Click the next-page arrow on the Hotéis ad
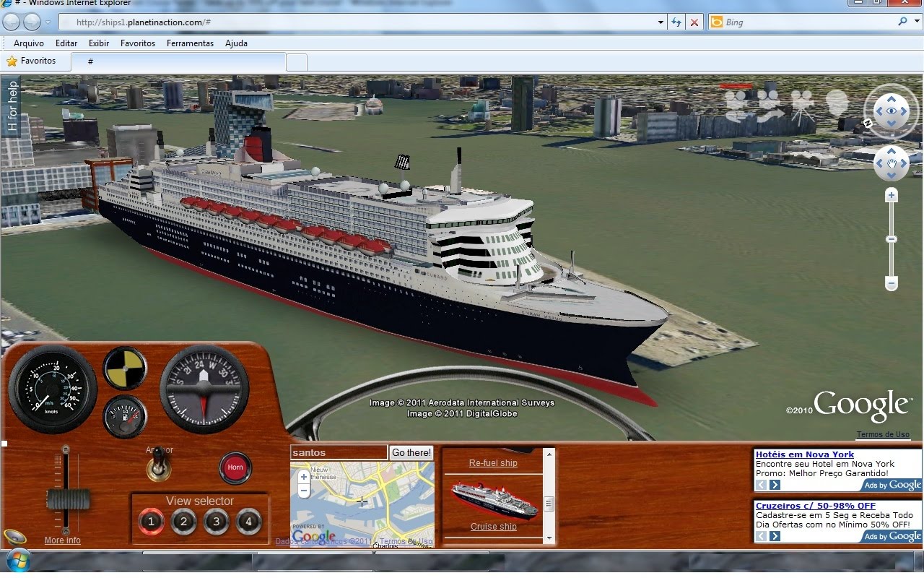Viewport: 924px width, 578px height. [x=773, y=485]
